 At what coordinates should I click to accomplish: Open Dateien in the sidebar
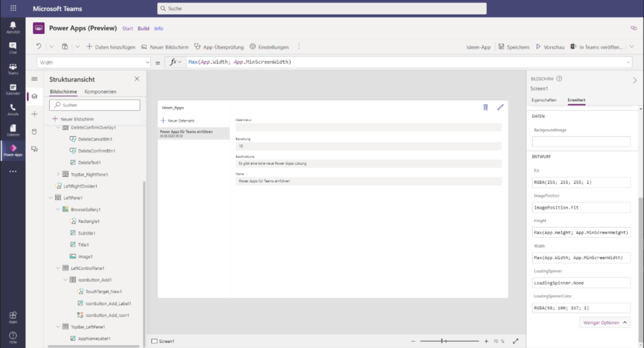(13, 130)
